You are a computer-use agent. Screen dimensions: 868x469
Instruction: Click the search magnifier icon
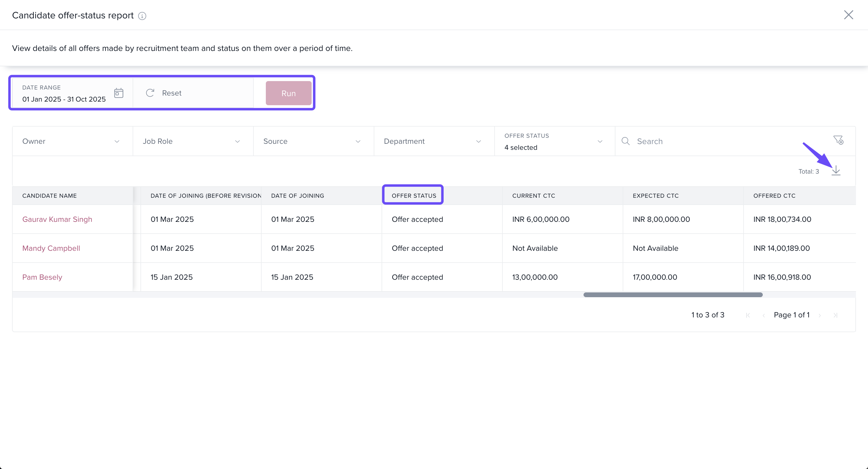coord(626,141)
